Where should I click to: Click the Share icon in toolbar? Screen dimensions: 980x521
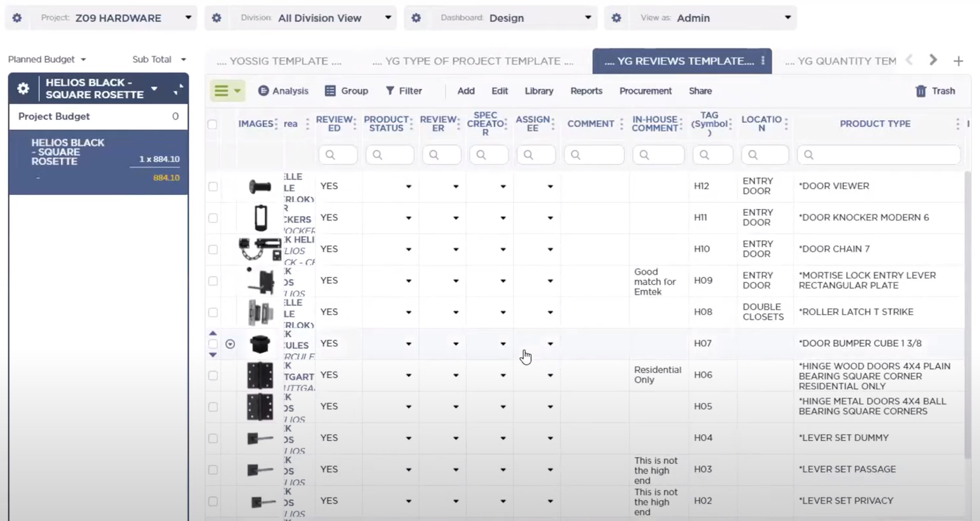pyautogui.click(x=700, y=91)
